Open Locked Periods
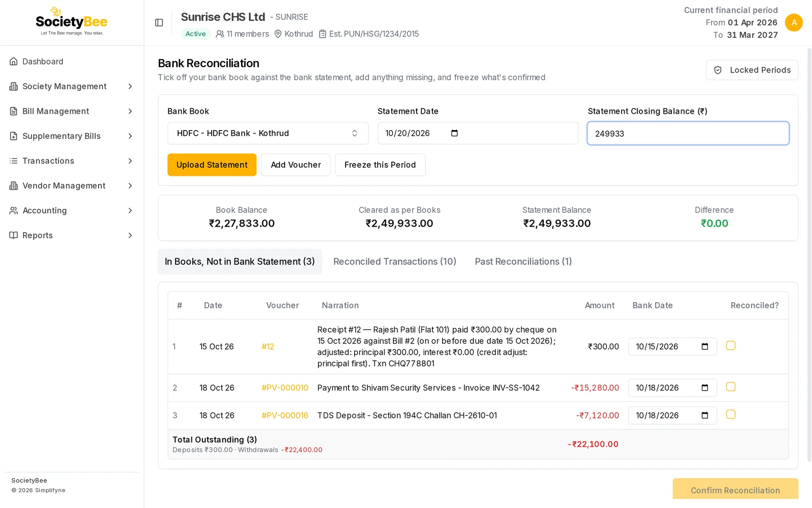The image size is (812, 508). (x=752, y=70)
